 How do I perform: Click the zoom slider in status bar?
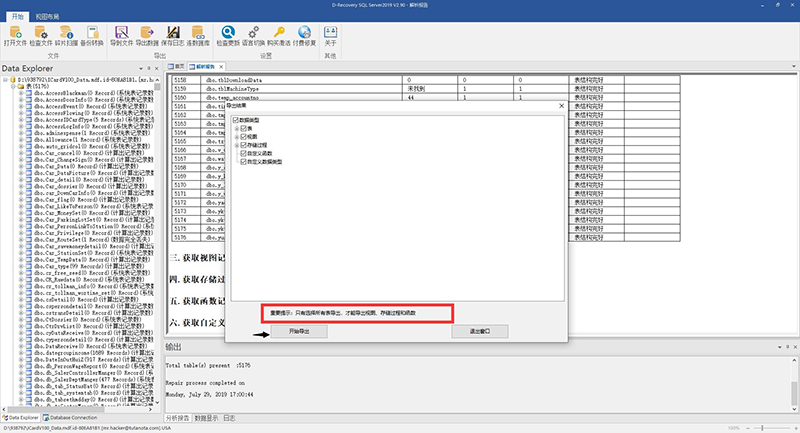tap(762, 428)
